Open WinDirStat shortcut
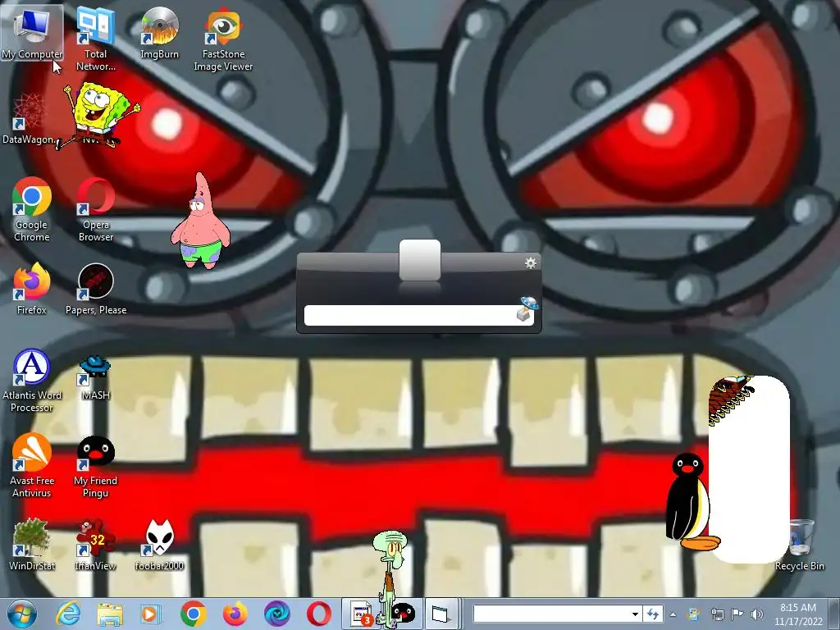This screenshot has width=840, height=630. tap(32, 545)
